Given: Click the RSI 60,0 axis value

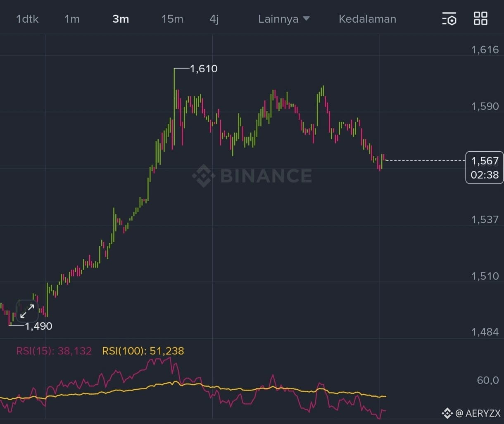Looking at the screenshot, I should click(x=488, y=380).
